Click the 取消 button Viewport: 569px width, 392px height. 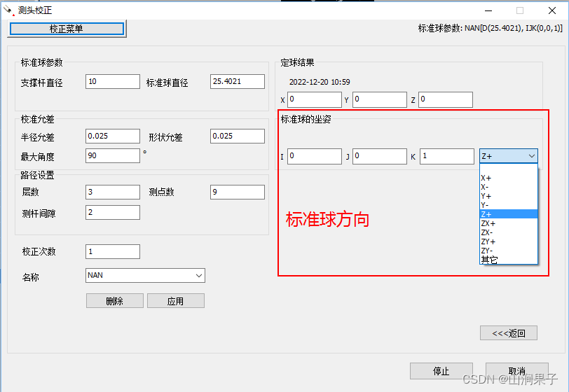(x=516, y=370)
